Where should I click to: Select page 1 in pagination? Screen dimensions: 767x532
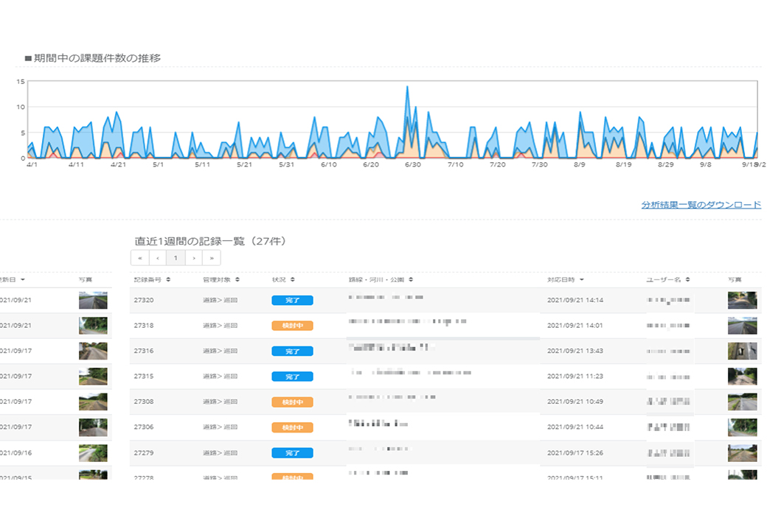pos(176,258)
